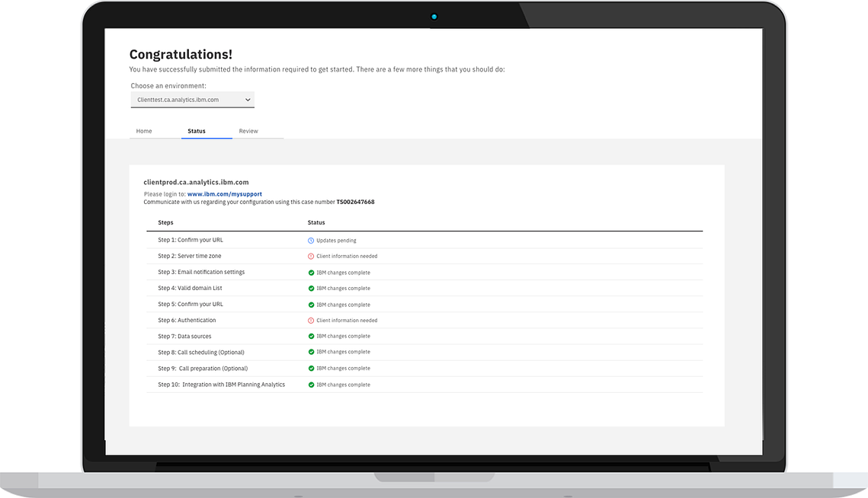Select row Step 6: Authentication
868x498 pixels.
tap(424, 321)
